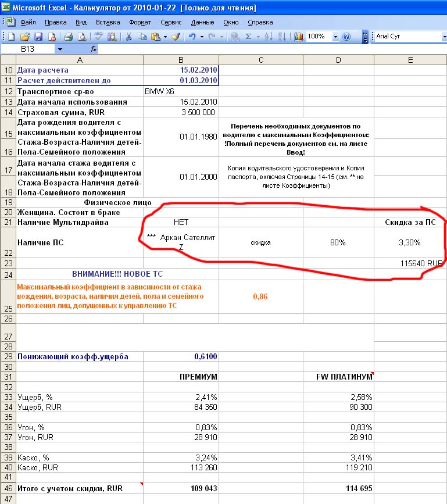Select the 3 500 000 insurance sum cell
Image resolution: width=447 pixels, height=504 pixels.
[181, 113]
